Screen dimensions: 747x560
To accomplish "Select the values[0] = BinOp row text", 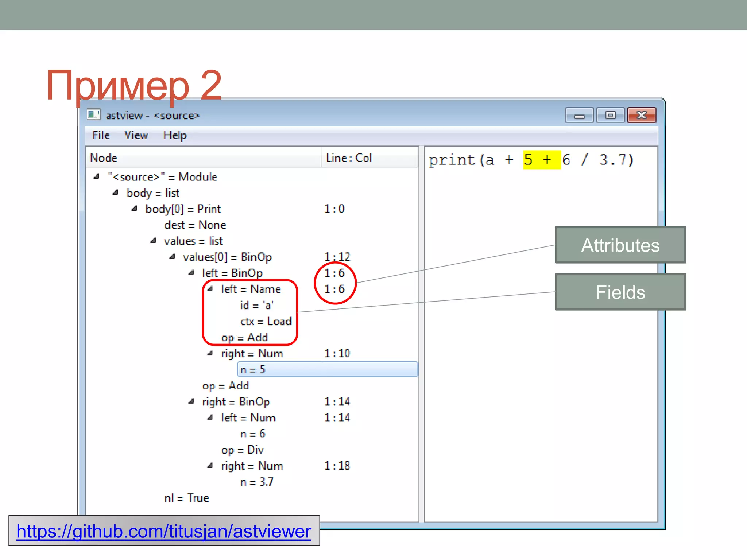I will (228, 257).
